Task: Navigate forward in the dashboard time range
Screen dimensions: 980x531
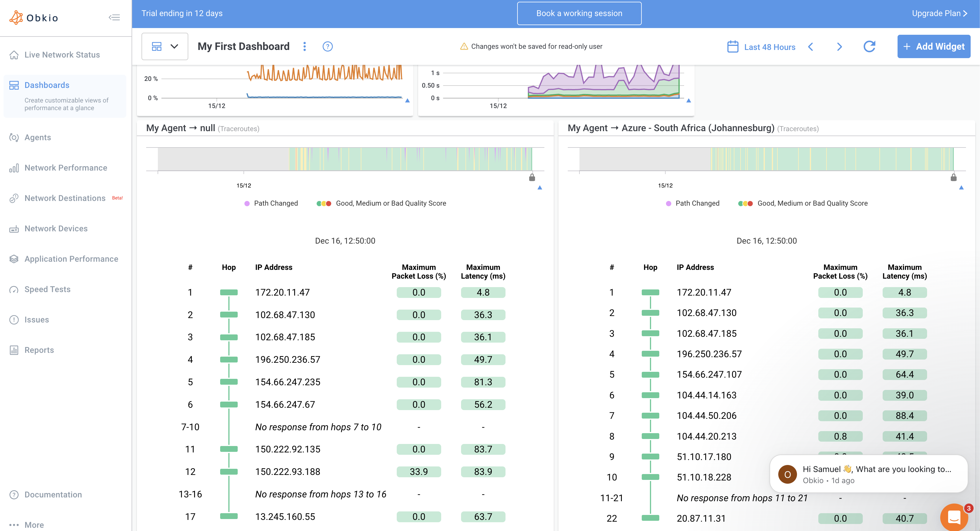Action: click(840, 47)
